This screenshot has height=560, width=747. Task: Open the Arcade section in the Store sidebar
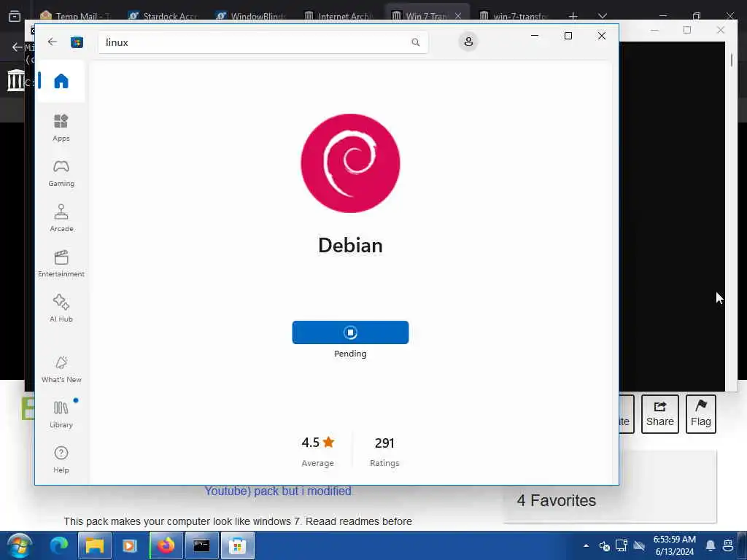61,218
